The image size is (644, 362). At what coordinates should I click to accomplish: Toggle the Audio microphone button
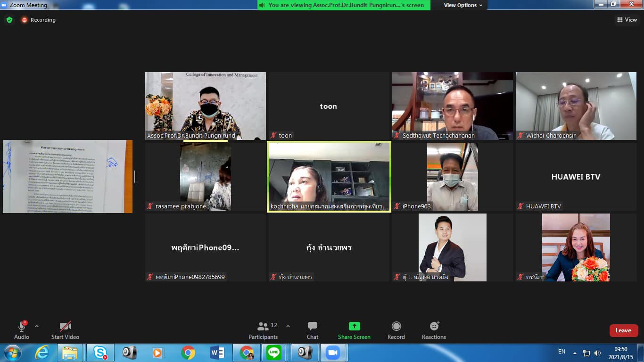[22, 330]
